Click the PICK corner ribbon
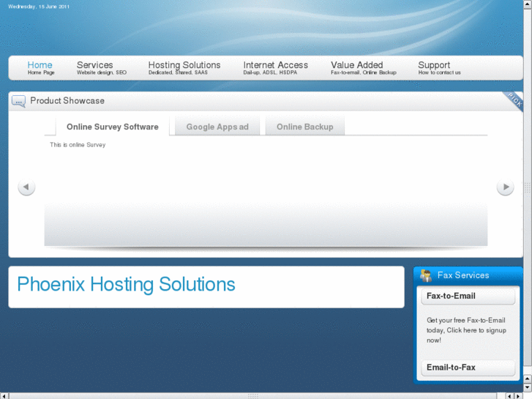The width and height of the screenshot is (532, 399). [x=514, y=101]
